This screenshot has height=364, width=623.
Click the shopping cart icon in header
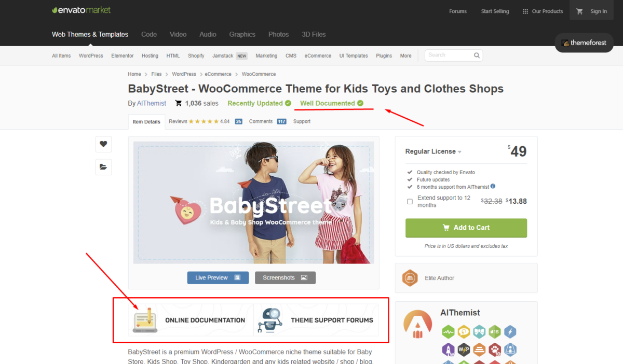point(580,11)
